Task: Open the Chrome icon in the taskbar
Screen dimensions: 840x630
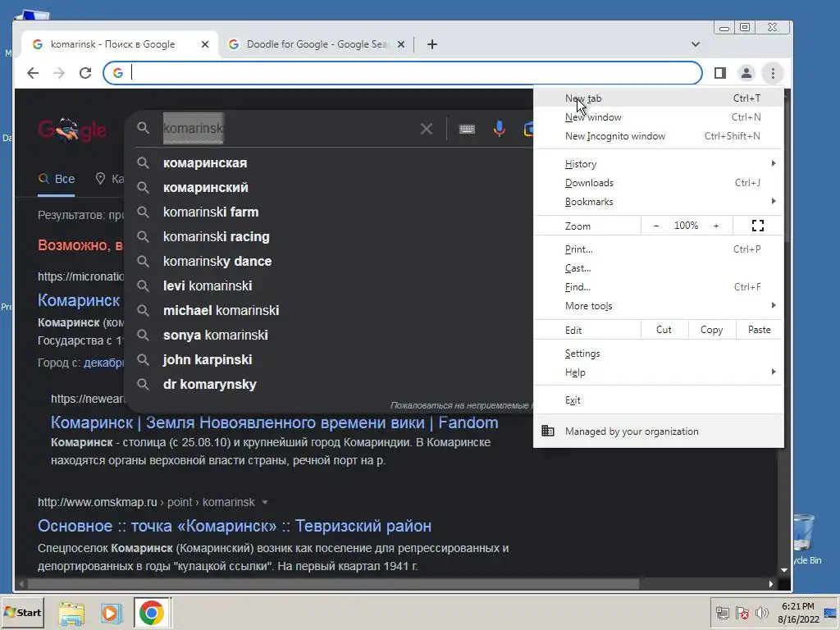Action: click(152, 612)
